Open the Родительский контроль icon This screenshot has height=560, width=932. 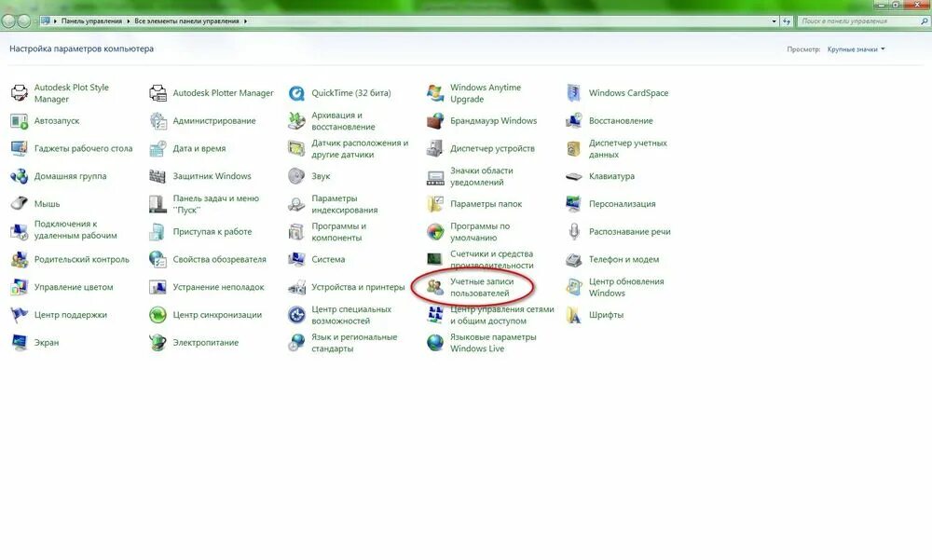(19, 259)
